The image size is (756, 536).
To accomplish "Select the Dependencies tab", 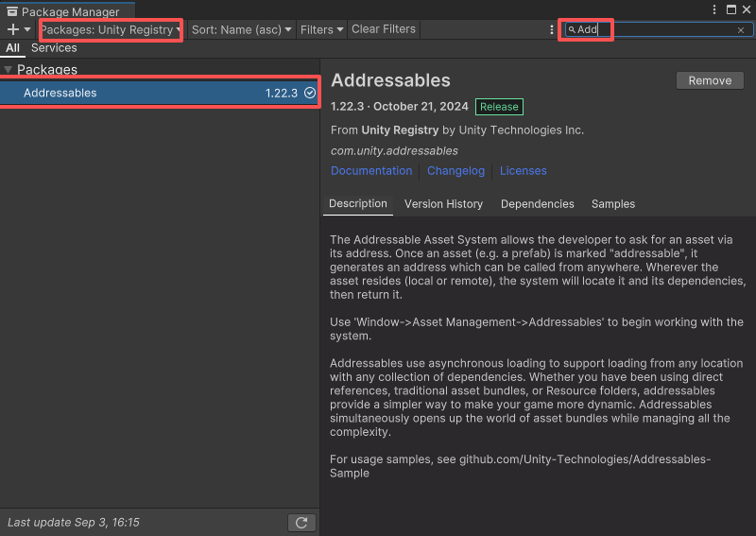I will (x=537, y=204).
